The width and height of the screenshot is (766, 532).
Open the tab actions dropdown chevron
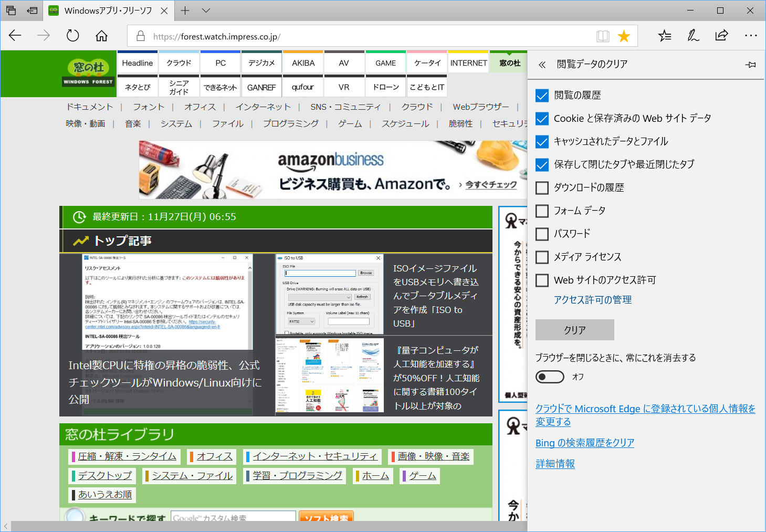[x=206, y=11]
